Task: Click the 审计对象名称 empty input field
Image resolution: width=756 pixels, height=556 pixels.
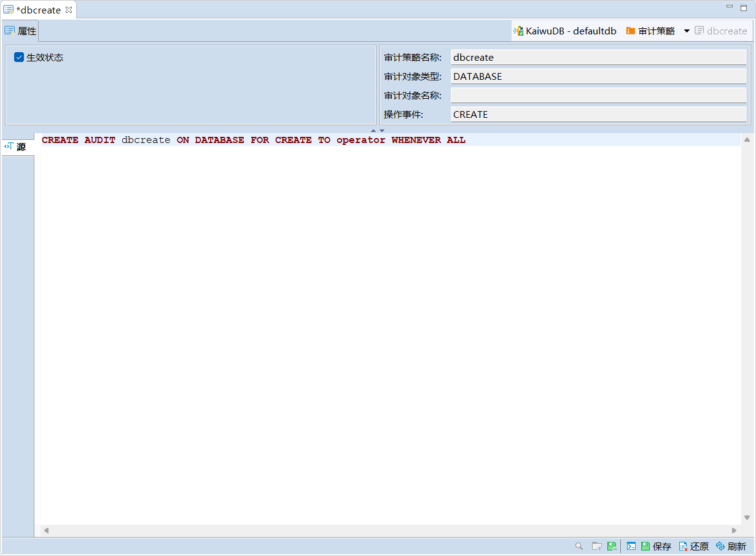Action: 598,95
